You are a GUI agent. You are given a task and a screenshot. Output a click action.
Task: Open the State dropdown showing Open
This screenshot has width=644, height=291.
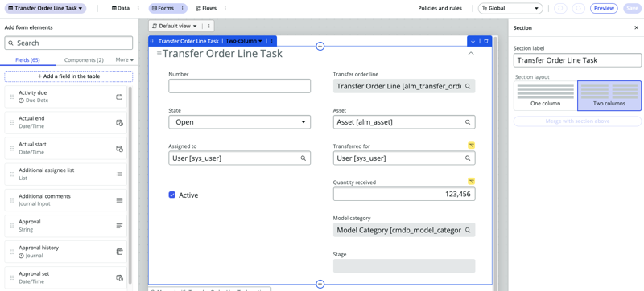(239, 122)
